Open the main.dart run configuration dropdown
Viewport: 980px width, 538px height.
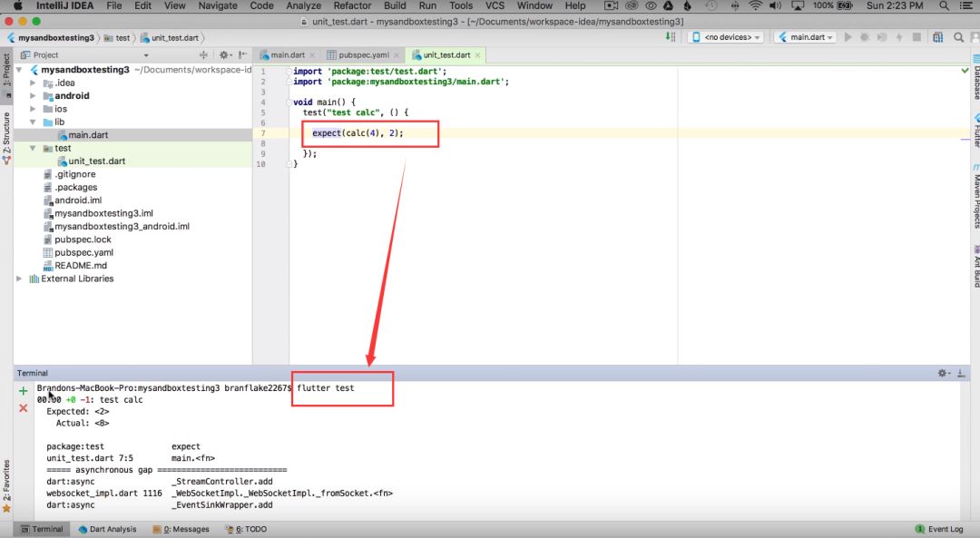click(x=807, y=37)
